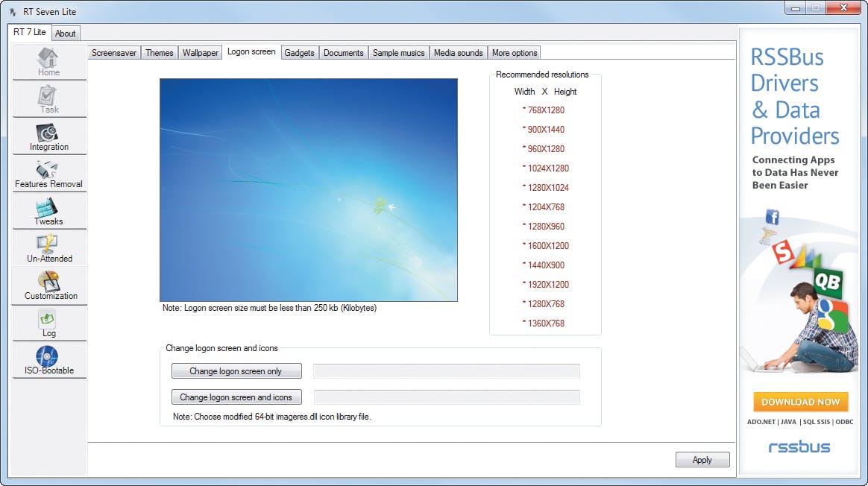868x486 pixels.
Task: Close the RT Seven Lite window
Action: coord(843,7)
